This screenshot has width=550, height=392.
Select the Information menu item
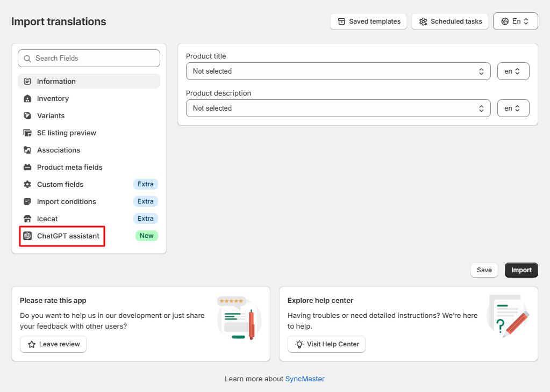[x=89, y=81]
